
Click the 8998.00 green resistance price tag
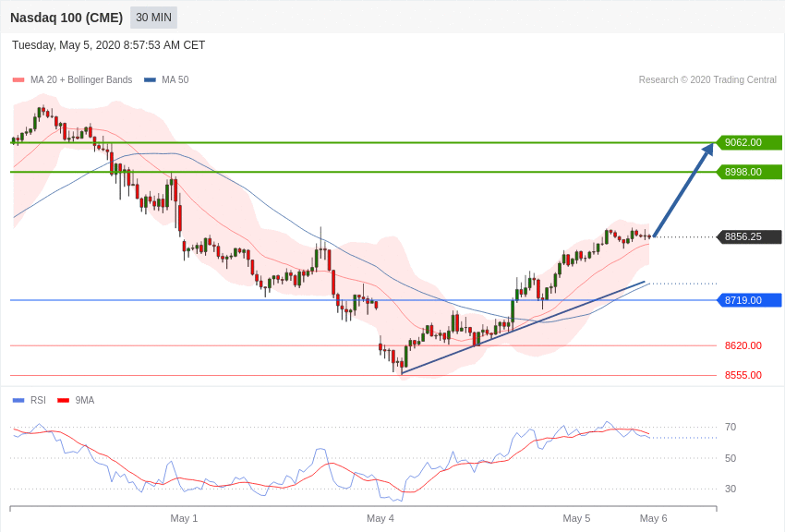(x=750, y=172)
